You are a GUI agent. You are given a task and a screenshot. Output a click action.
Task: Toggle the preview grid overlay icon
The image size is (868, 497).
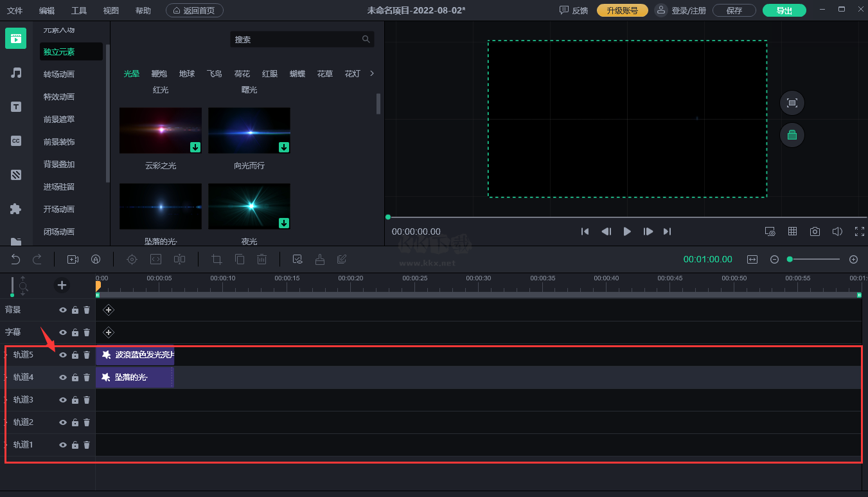point(793,231)
